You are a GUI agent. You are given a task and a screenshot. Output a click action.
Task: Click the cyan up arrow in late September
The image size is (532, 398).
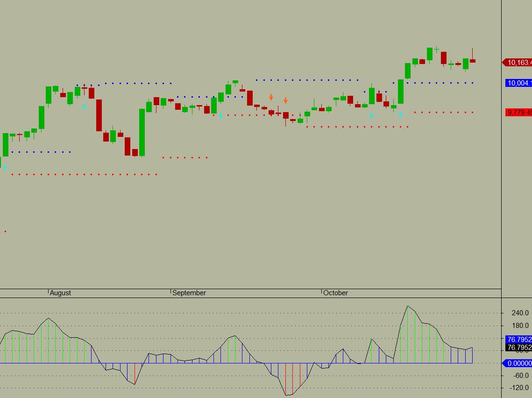(x=220, y=116)
